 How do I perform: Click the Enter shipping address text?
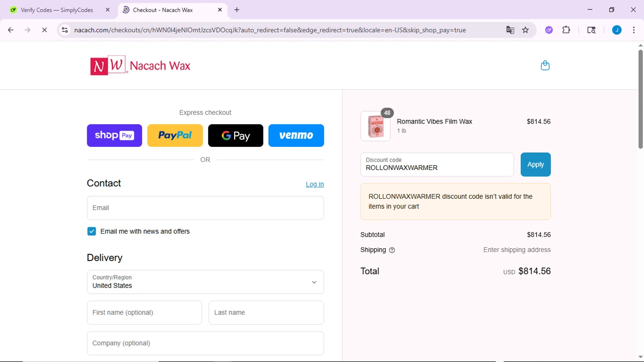tap(517, 250)
